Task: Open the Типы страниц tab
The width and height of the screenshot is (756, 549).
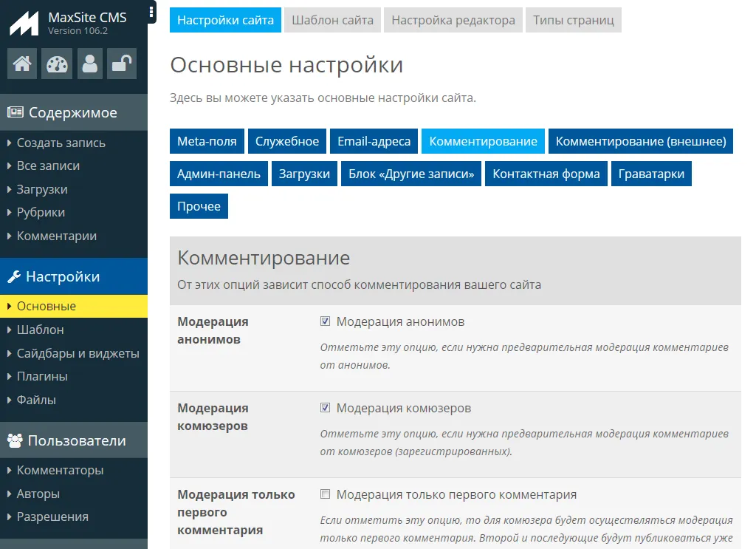Action: tap(574, 20)
